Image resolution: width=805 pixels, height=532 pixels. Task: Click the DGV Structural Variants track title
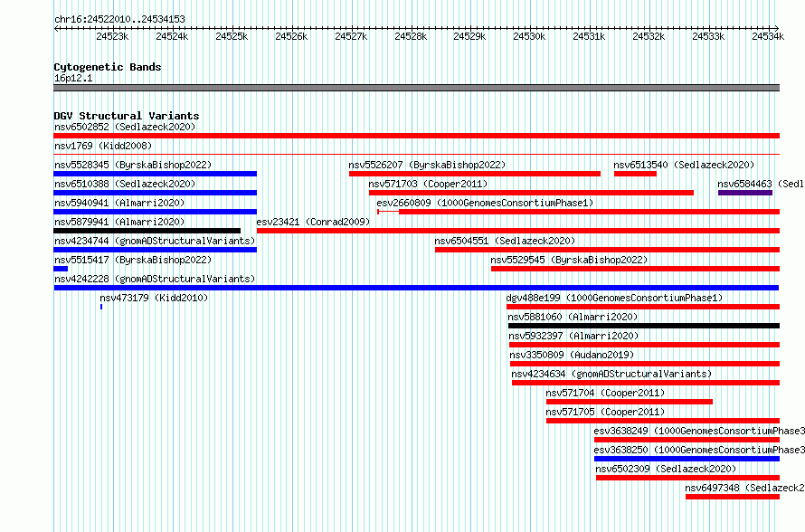[127, 116]
